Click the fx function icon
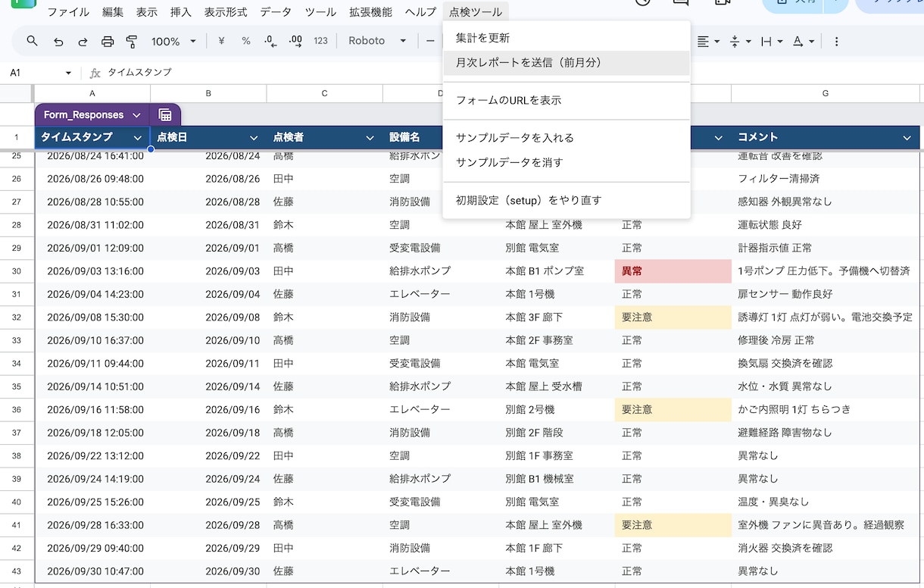 (95, 73)
